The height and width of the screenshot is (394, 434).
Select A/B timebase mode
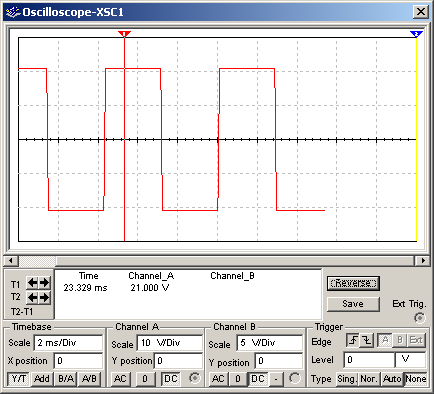tap(89, 379)
